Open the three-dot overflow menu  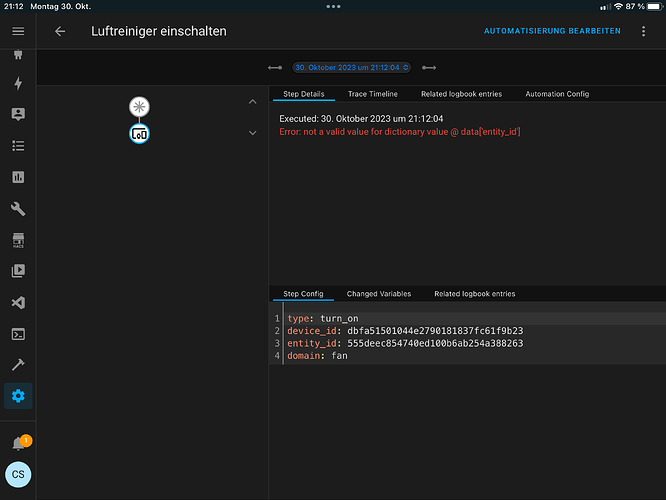coord(643,31)
